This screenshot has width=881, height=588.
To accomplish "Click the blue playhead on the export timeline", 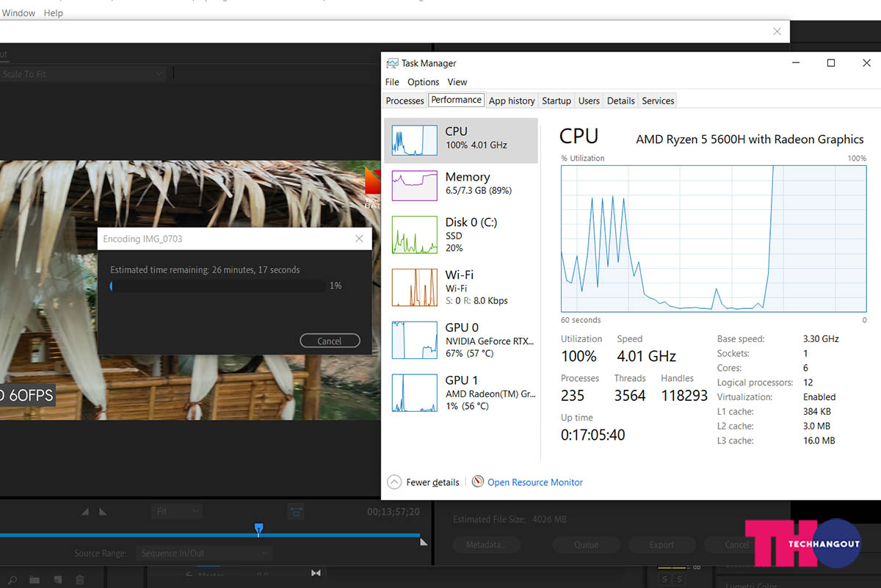I will tap(258, 528).
